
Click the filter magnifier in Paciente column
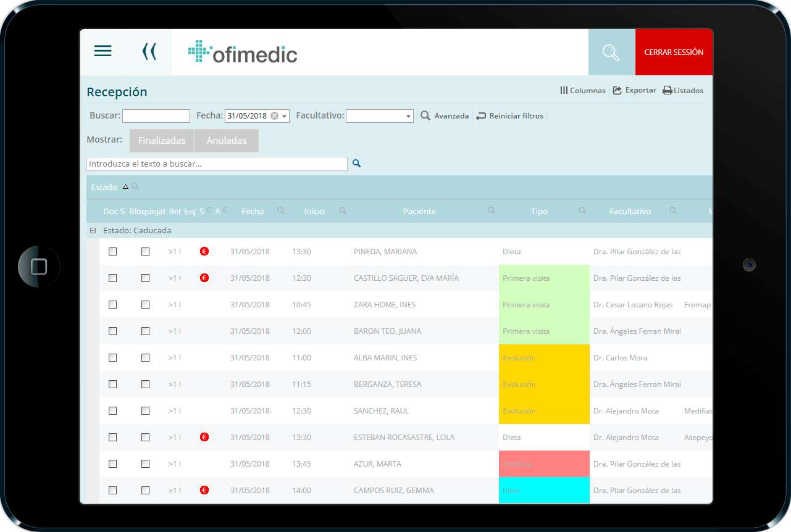(492, 211)
